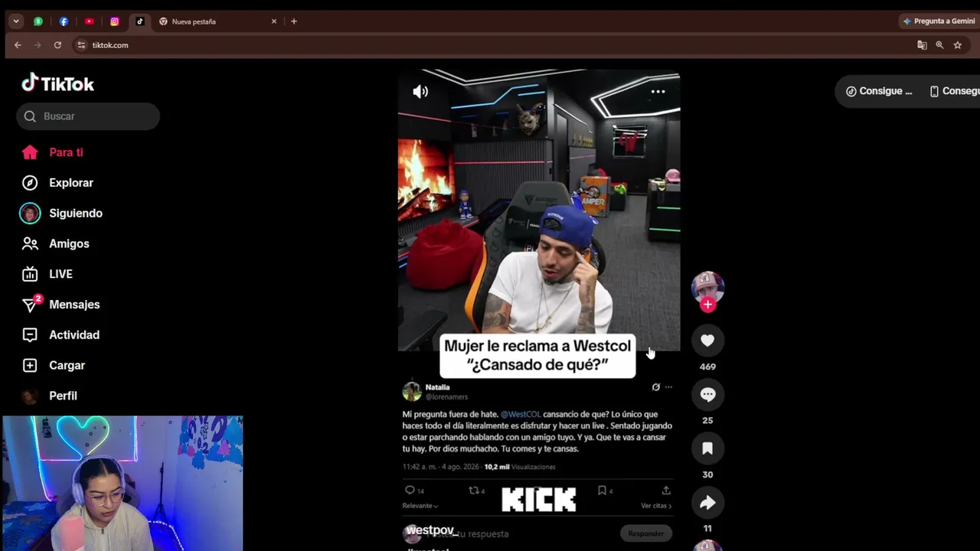The width and height of the screenshot is (980, 551).
Task: Share the video with the arrow icon
Action: [707, 503]
